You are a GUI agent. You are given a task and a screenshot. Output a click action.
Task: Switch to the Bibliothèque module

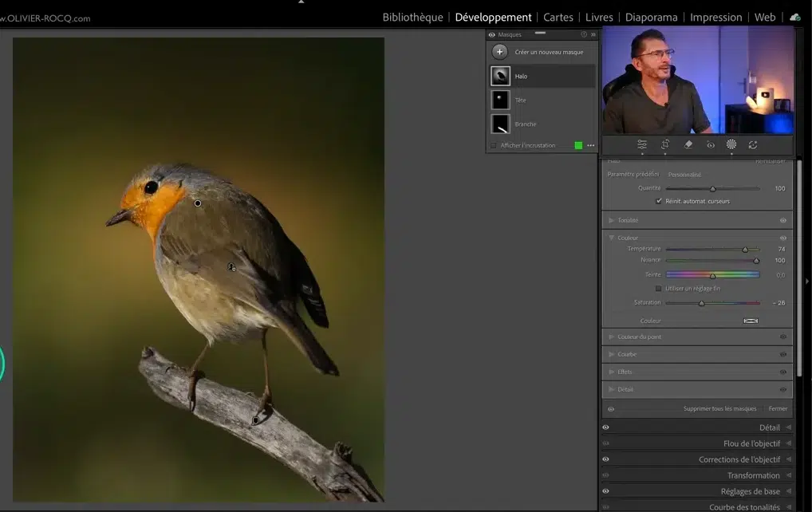click(x=412, y=18)
